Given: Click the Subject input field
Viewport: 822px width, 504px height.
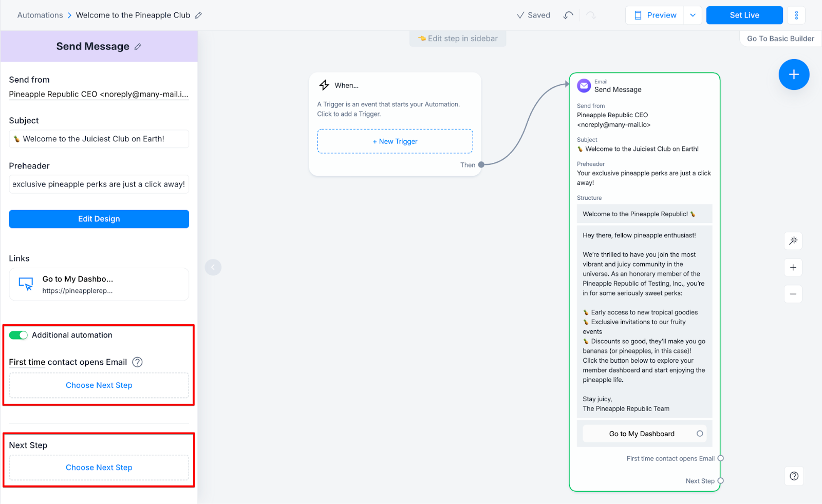Looking at the screenshot, I should (x=99, y=139).
